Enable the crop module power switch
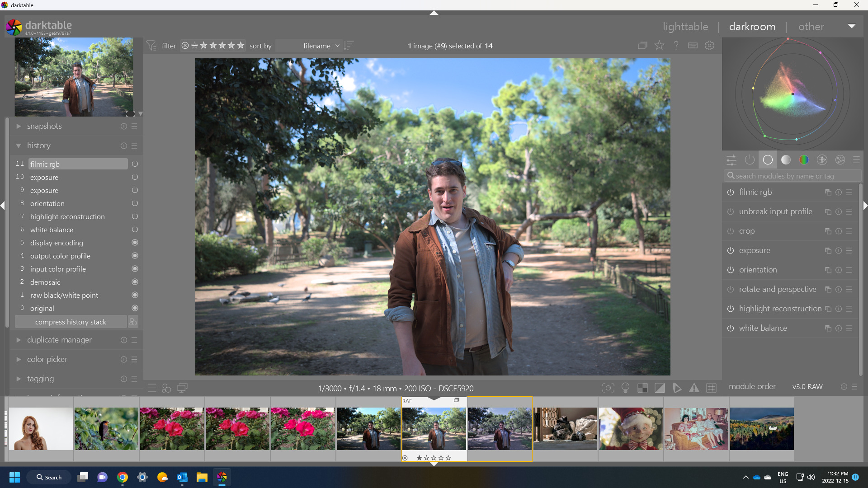Image resolution: width=868 pixels, height=488 pixels. coord(731,231)
